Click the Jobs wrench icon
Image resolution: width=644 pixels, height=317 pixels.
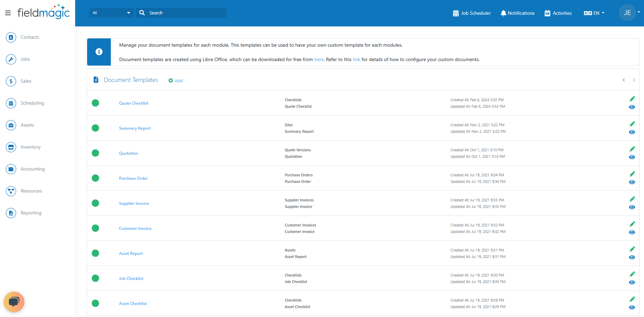[11, 59]
